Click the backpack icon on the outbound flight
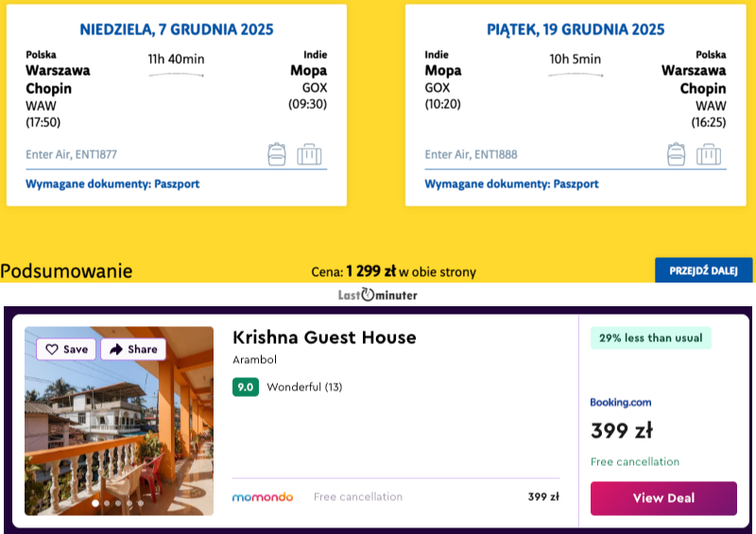 [277, 154]
